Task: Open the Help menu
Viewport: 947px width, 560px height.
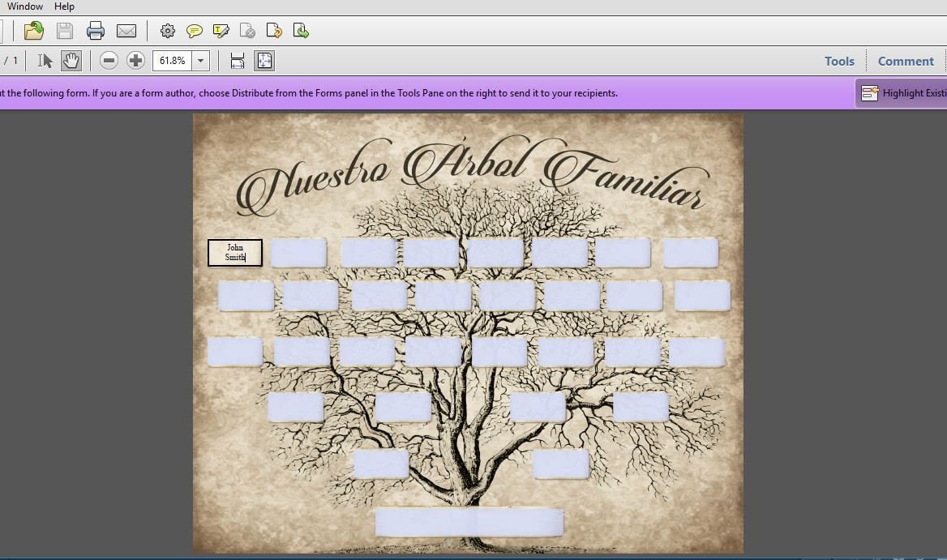Action: 64,6
